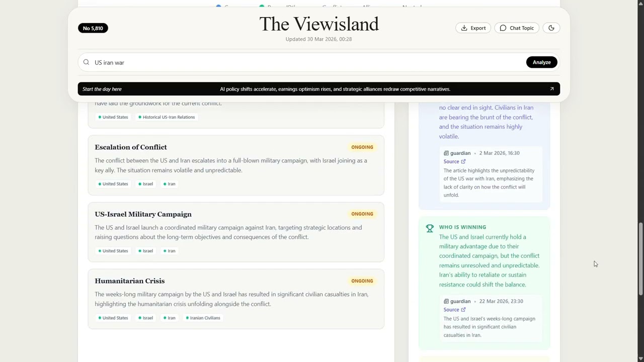Click the Iranian Civilians tag
Screen dimensions: 644x362
point(203,318)
